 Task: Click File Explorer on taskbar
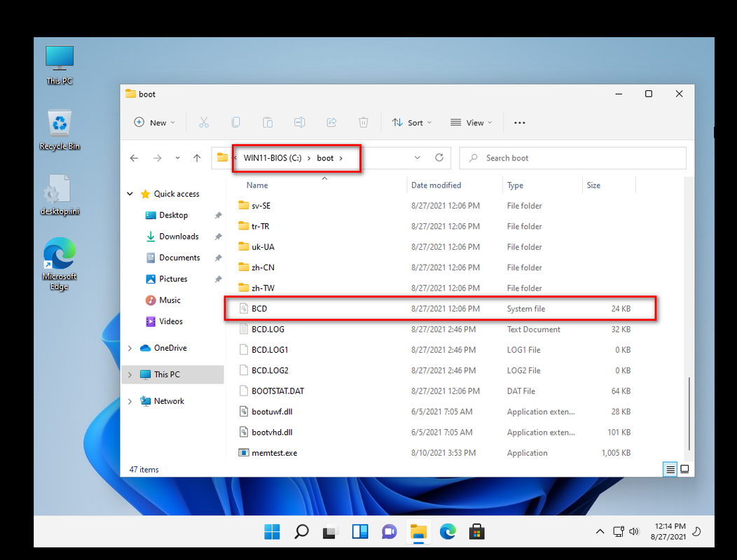click(418, 532)
